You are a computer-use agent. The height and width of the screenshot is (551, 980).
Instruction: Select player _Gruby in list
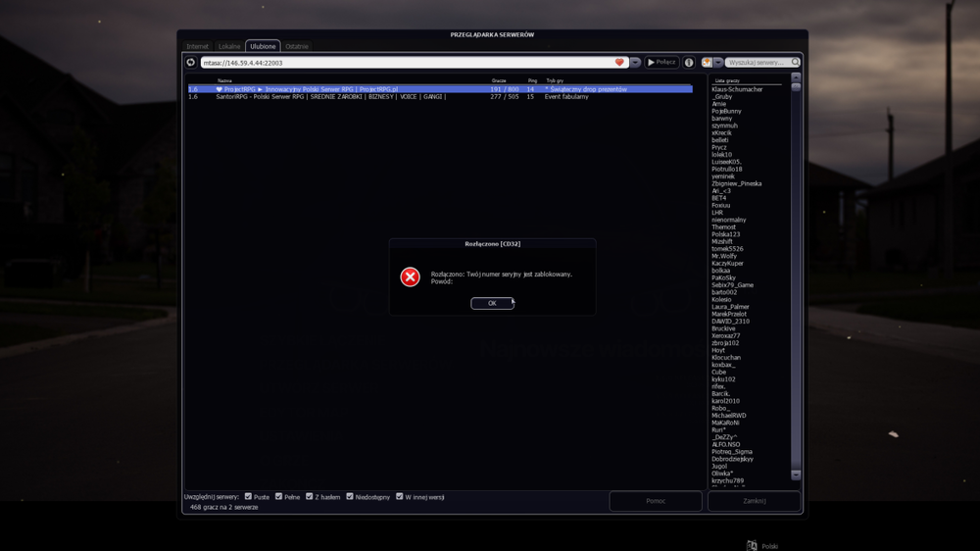tap(722, 97)
